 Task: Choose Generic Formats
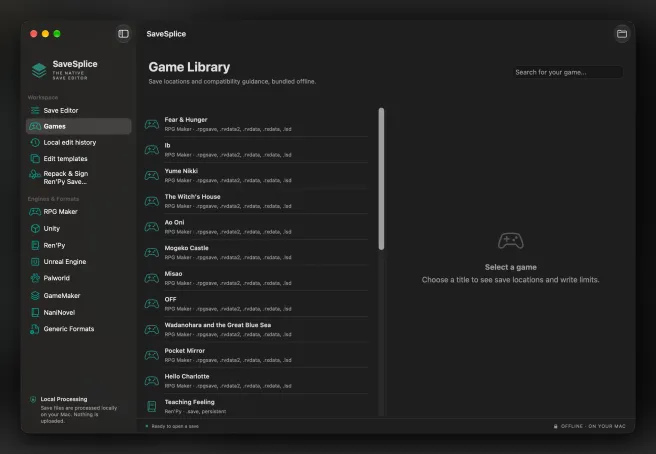[x=79, y=329]
